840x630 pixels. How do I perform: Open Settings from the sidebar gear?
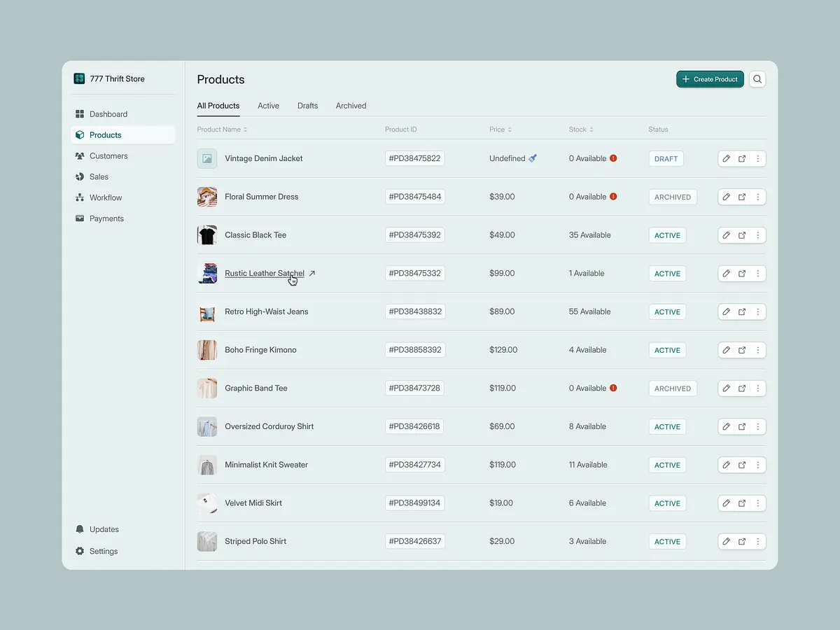click(x=79, y=551)
